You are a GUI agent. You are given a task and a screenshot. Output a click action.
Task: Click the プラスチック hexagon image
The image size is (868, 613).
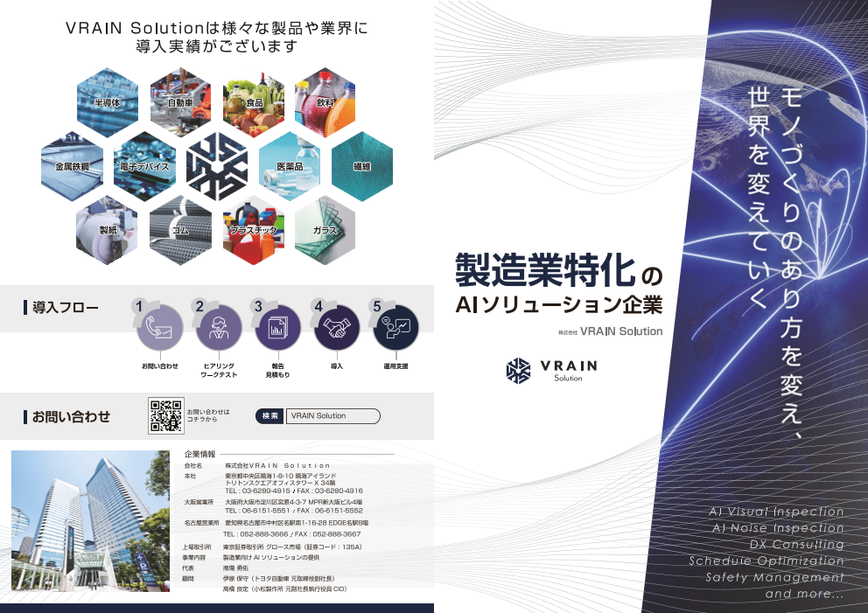pyautogui.click(x=254, y=230)
